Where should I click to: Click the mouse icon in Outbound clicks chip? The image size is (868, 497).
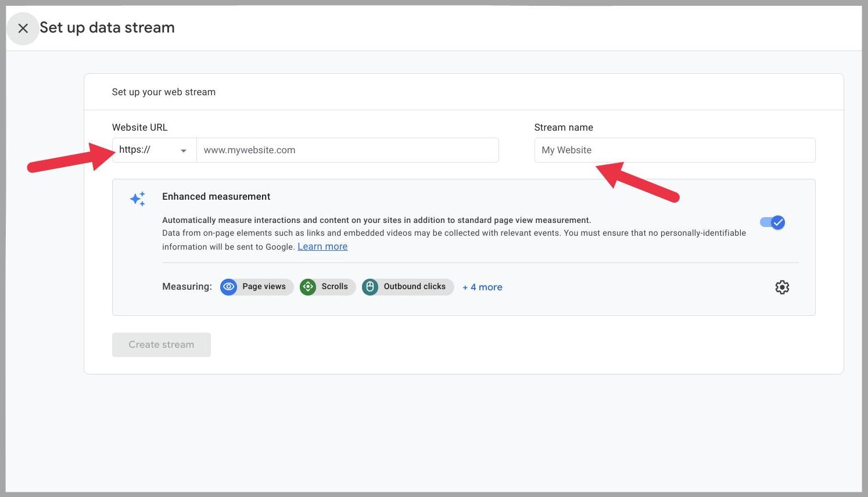[x=370, y=286]
